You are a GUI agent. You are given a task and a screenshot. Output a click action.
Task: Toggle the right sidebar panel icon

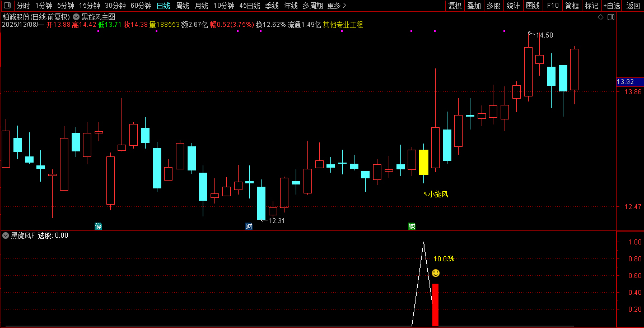(611, 17)
